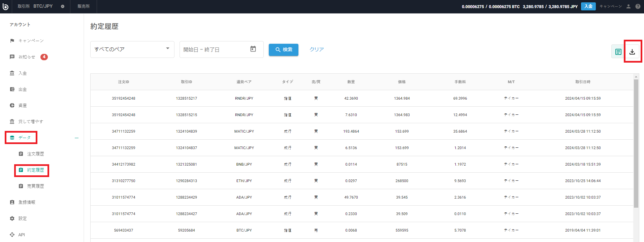This screenshot has width=644, height=242.
Task: Click trade ID 1288234429
Action: pos(186,197)
